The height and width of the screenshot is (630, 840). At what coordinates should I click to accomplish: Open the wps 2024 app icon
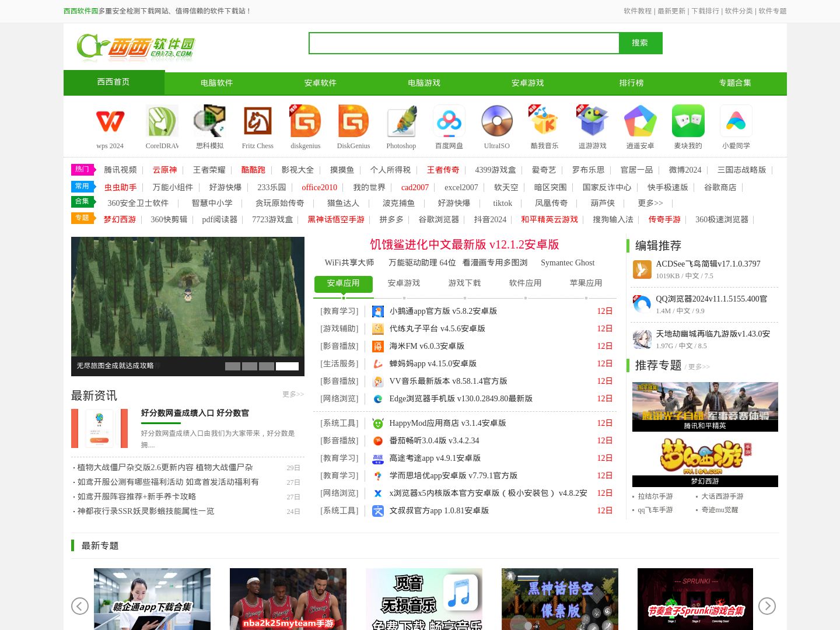(x=110, y=121)
